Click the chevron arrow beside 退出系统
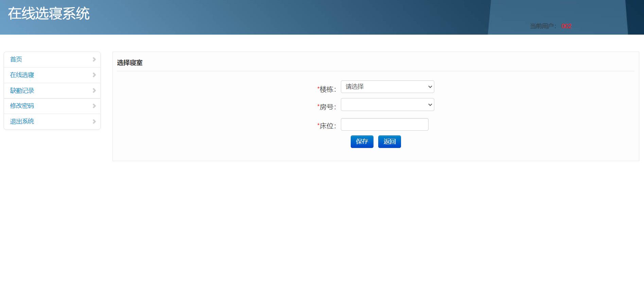The width and height of the screenshot is (644, 281). pos(94,121)
